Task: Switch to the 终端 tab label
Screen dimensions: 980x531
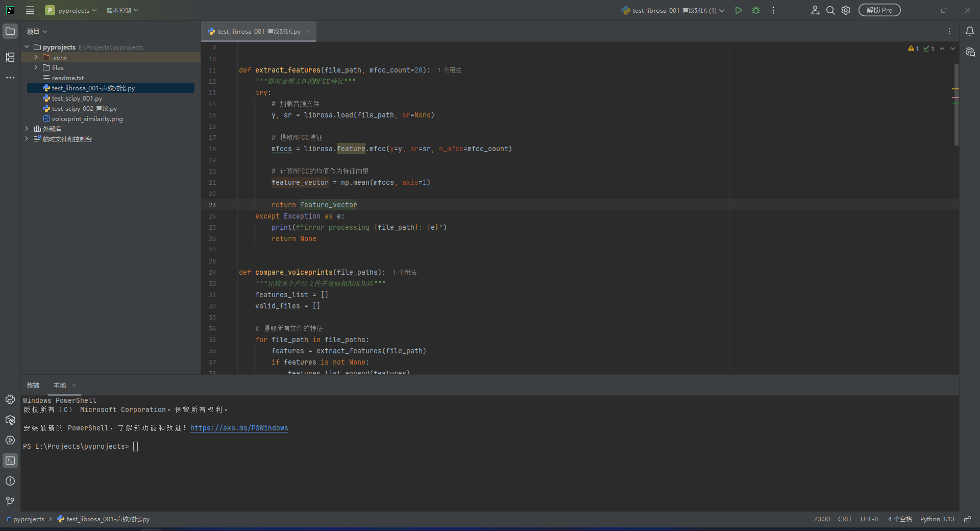Action: coord(33,385)
